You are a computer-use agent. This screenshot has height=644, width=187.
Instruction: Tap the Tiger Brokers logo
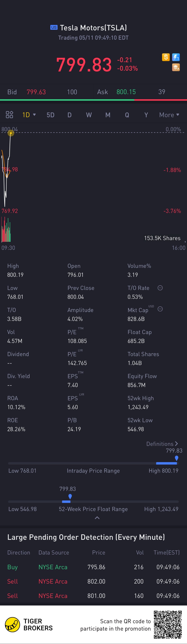pyautogui.click(x=12, y=624)
